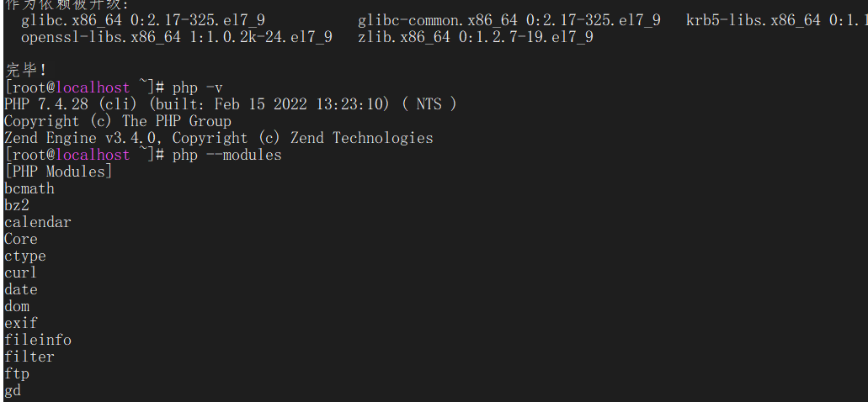The height and width of the screenshot is (402, 868).
Task: Click the ctype module entry
Action: pyautogui.click(x=25, y=256)
